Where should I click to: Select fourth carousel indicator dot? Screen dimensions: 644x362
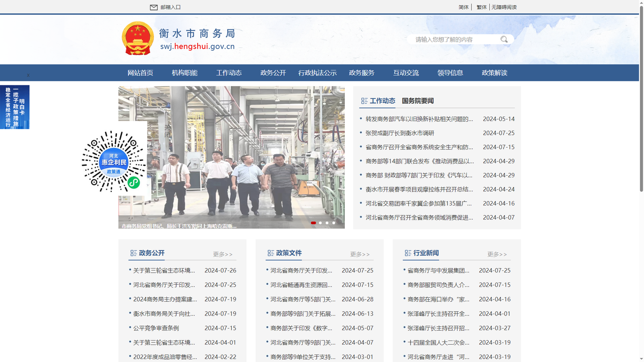334,223
